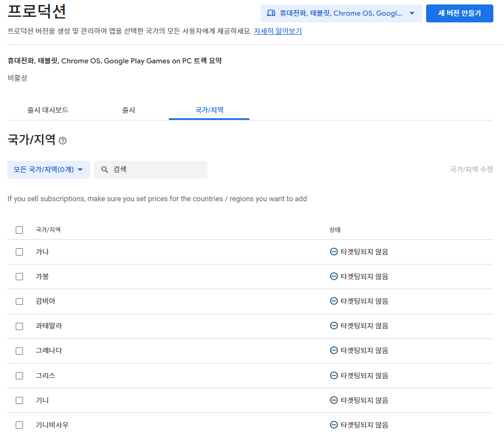This screenshot has width=504, height=436.
Task: Open the 자세히 알아보기 link
Action: (278, 31)
